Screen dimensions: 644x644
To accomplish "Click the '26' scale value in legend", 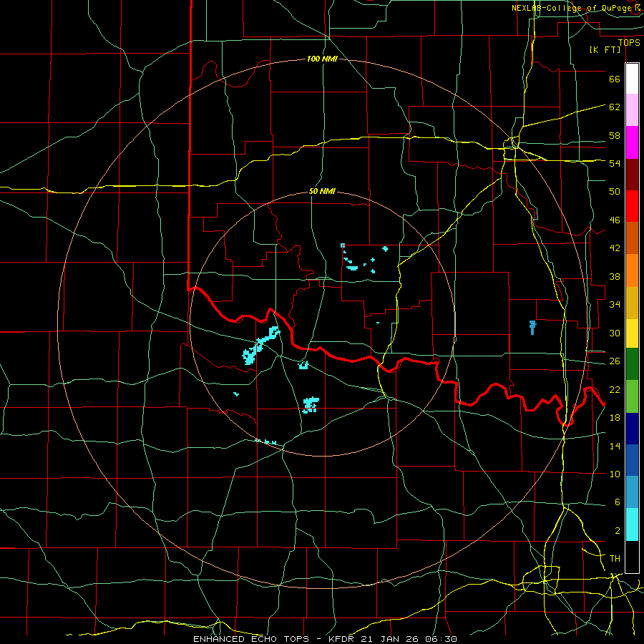I will click(615, 361).
